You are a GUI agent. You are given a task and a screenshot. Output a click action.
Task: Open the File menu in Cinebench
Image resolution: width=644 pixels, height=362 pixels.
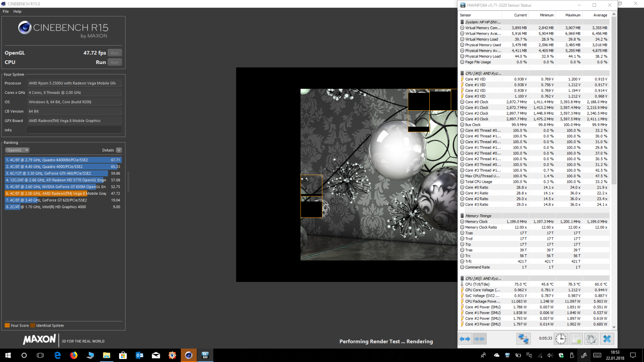point(6,12)
